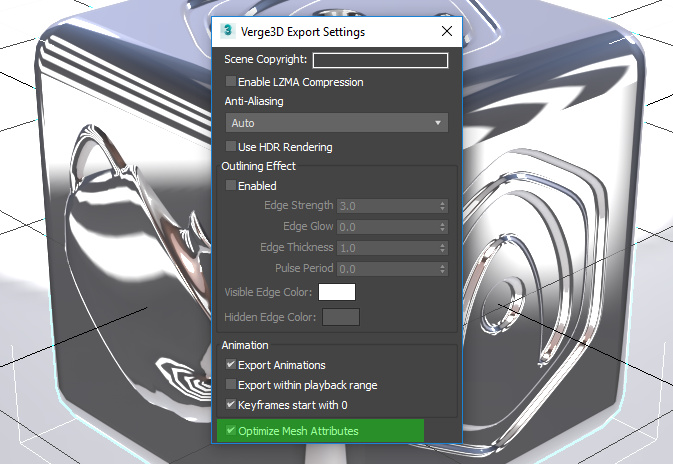The image size is (673, 464).
Task: Click the Scene Copyright text field
Action: click(x=380, y=60)
